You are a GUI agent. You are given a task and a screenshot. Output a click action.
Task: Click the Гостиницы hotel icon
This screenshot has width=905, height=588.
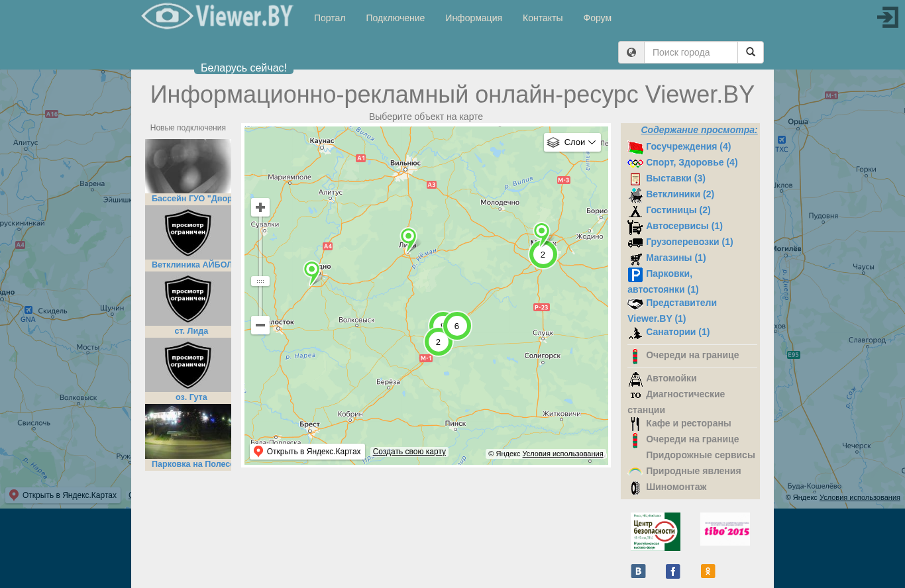tap(635, 211)
